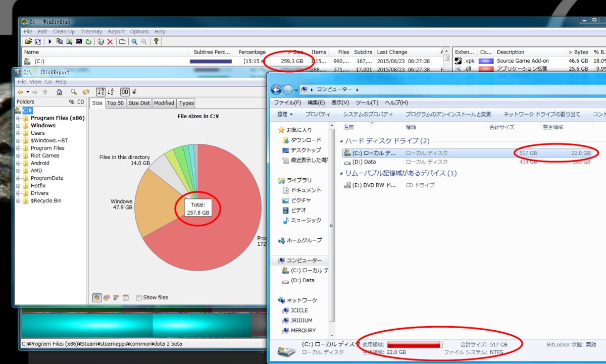Open ファイル(F) menu in Explorer
Image resolution: width=606 pixels, height=364 pixels.
(287, 102)
